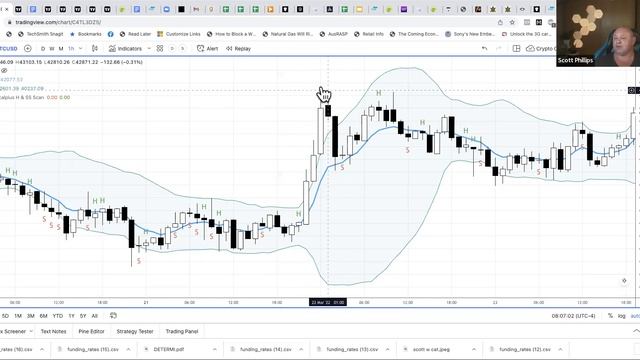Select the M monthly timeframe
This screenshot has height=360, width=640.
coord(61,49)
